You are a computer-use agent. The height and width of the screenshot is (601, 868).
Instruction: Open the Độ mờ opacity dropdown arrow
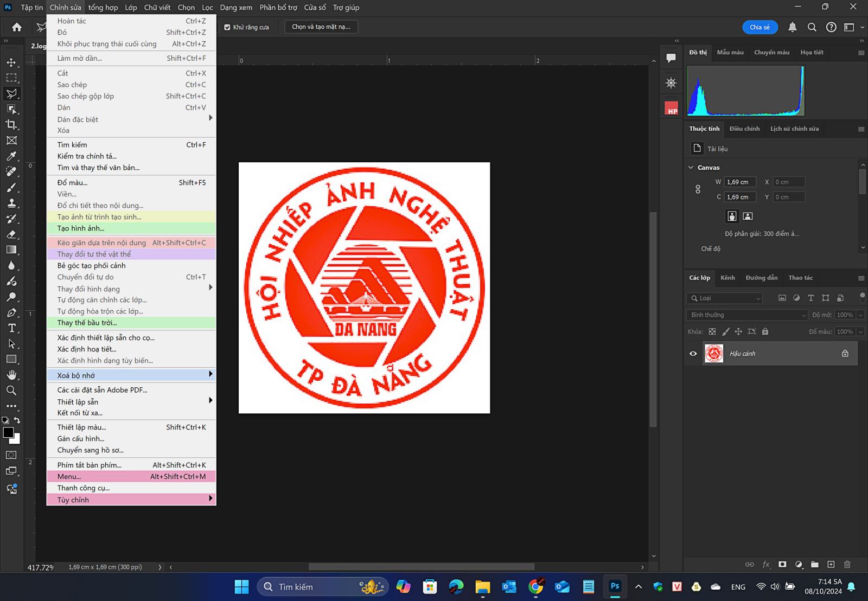click(860, 315)
